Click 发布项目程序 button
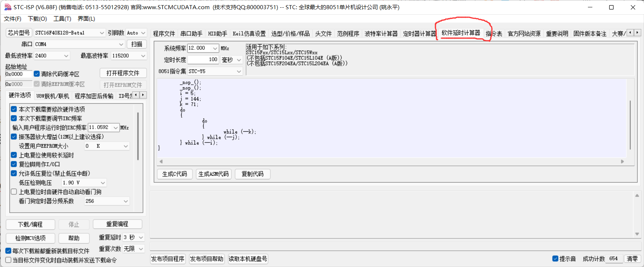 tap(168, 259)
